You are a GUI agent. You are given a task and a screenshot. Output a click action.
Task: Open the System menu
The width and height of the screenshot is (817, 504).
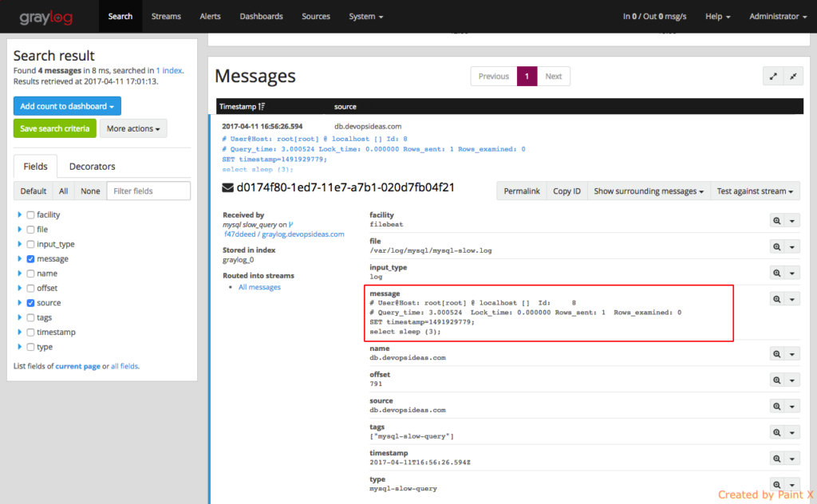coord(365,16)
